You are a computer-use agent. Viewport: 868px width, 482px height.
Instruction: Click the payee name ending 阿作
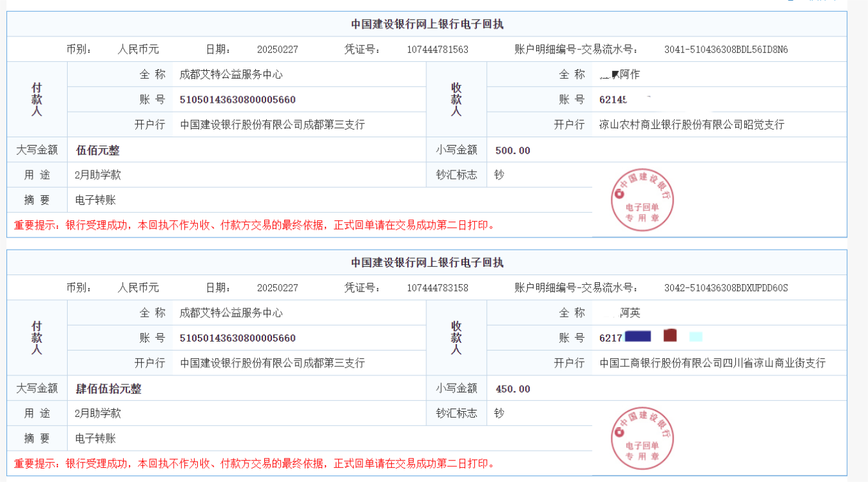[x=620, y=75]
